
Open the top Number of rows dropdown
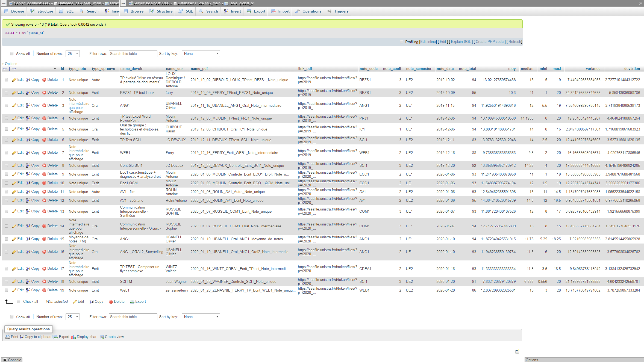tap(73, 54)
